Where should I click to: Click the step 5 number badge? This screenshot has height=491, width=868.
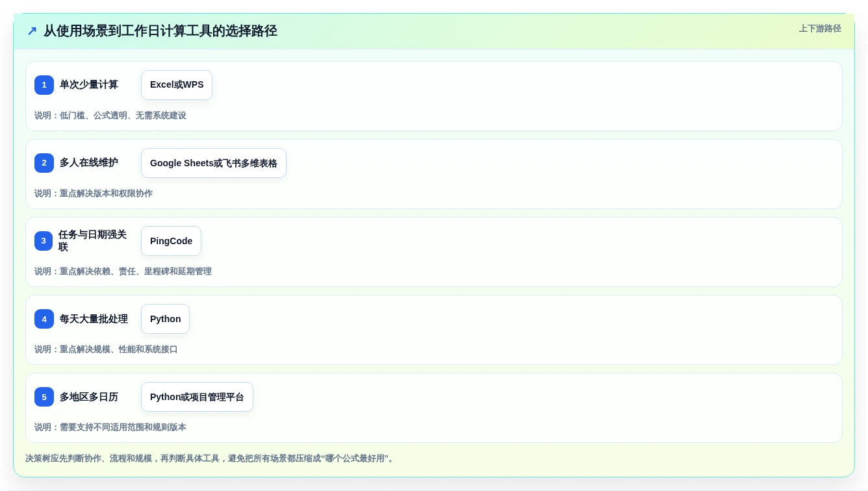[44, 397]
